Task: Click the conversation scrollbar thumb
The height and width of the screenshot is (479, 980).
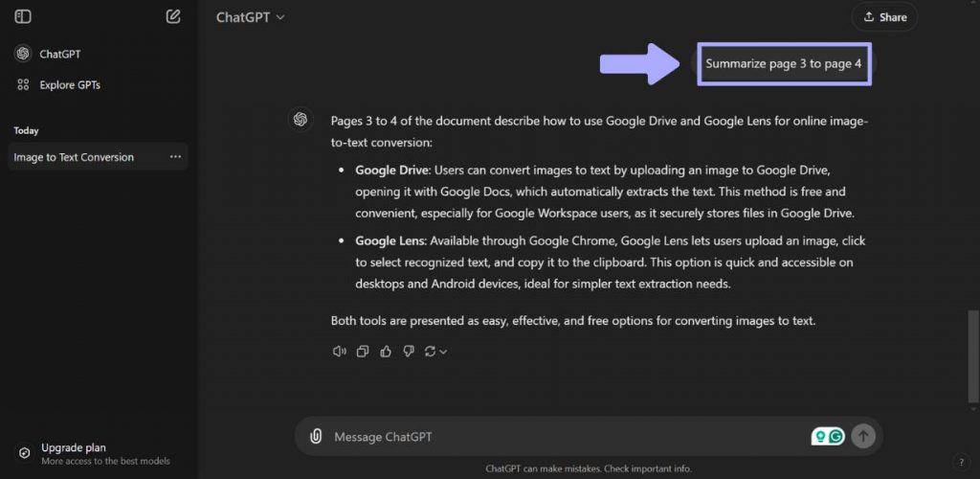Action: coord(972,356)
